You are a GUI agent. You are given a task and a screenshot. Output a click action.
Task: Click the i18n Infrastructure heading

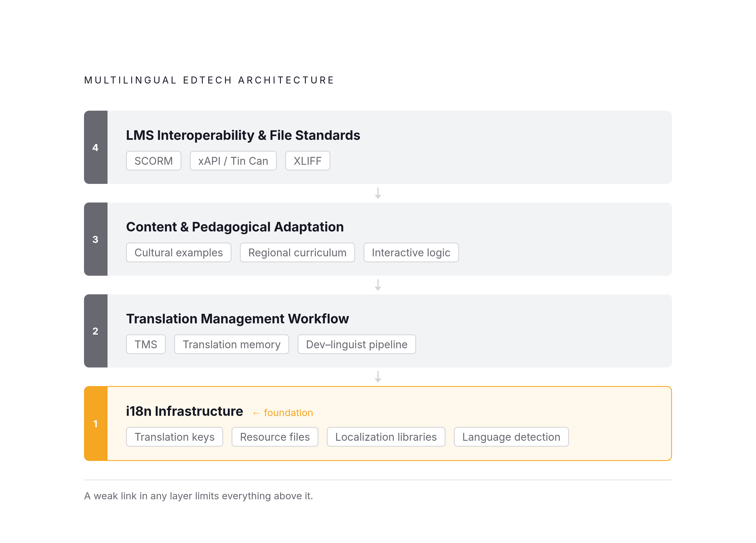[x=184, y=411]
